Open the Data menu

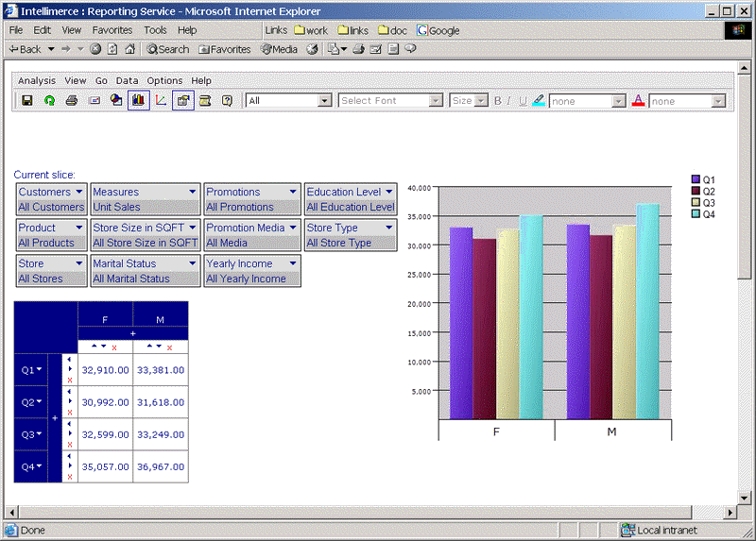point(127,80)
